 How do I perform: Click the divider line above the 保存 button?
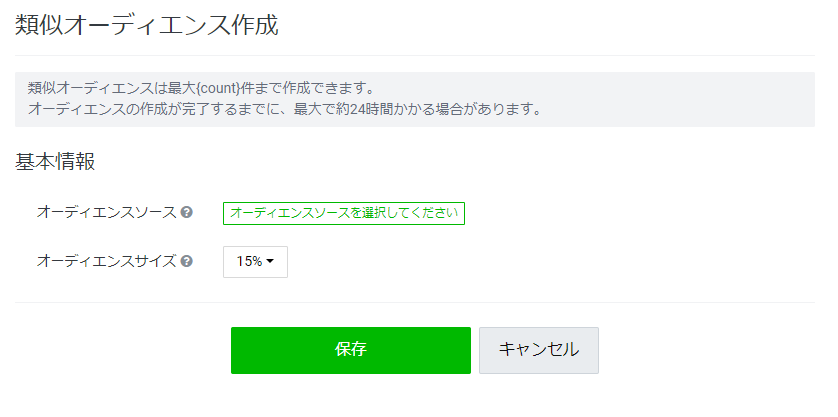coord(415,303)
